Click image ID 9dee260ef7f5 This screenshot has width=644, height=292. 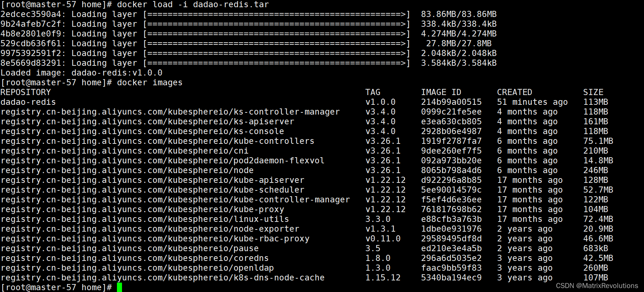(x=451, y=151)
